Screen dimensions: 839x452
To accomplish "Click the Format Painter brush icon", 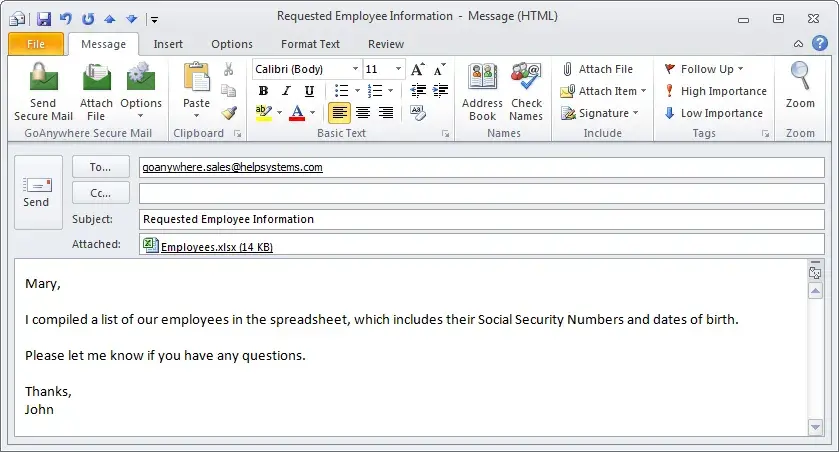I will [x=229, y=113].
